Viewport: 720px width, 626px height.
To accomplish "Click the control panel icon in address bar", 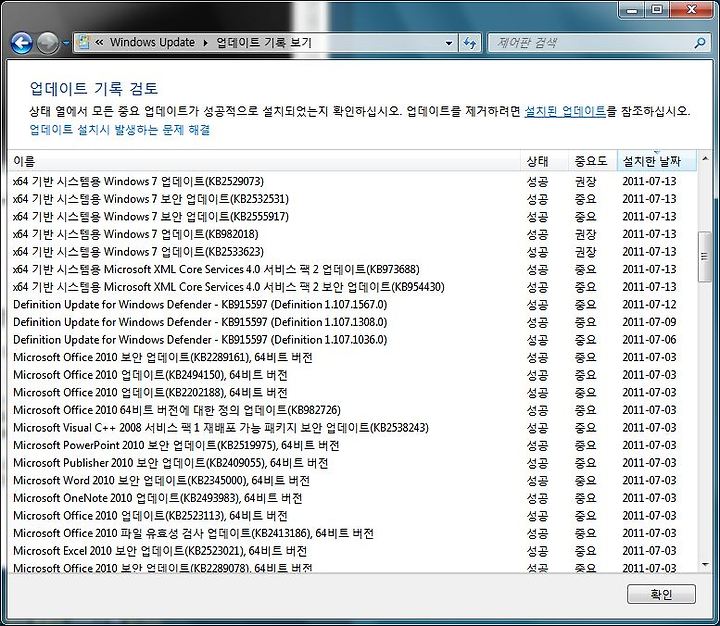I will pos(84,43).
